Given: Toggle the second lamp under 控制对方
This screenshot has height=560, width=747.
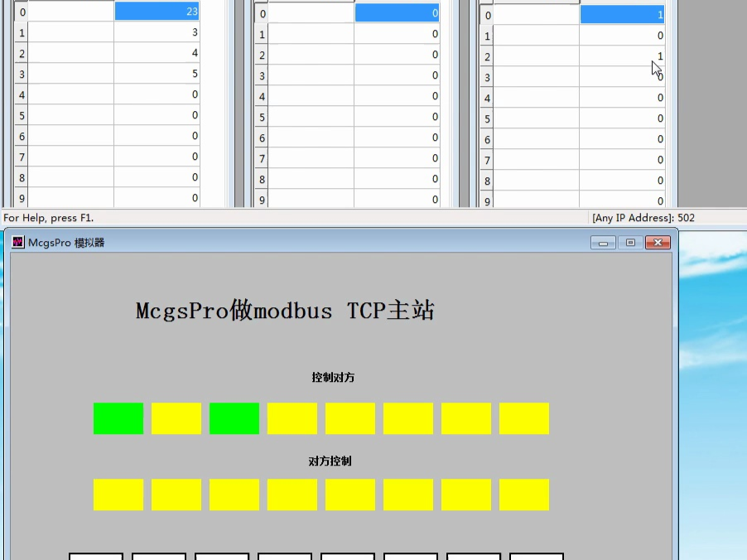Looking at the screenshot, I should pos(176,418).
